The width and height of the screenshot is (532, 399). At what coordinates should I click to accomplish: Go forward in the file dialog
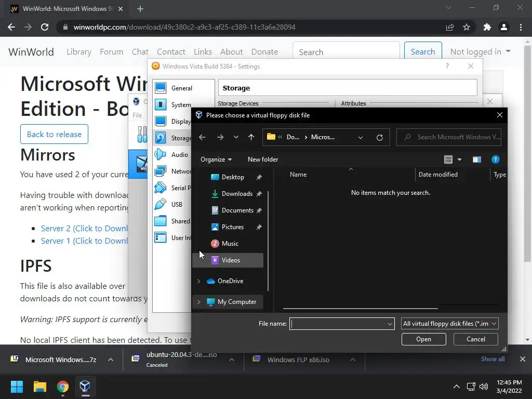point(220,137)
